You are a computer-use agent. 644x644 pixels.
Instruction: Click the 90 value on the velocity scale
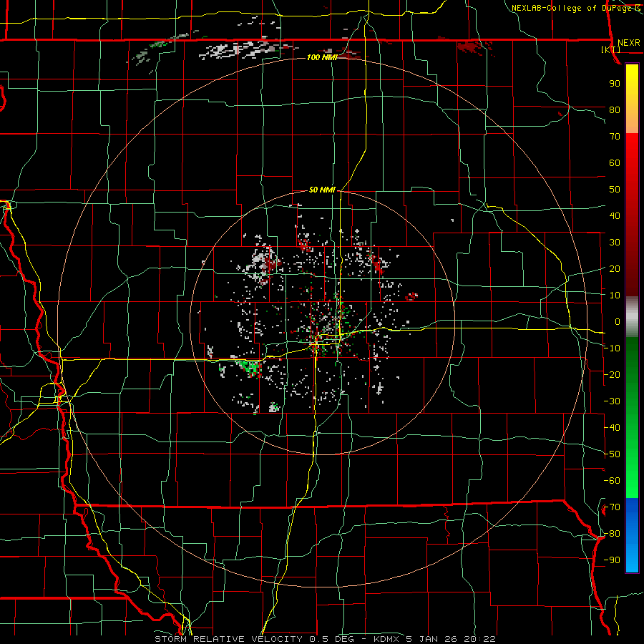tap(615, 84)
